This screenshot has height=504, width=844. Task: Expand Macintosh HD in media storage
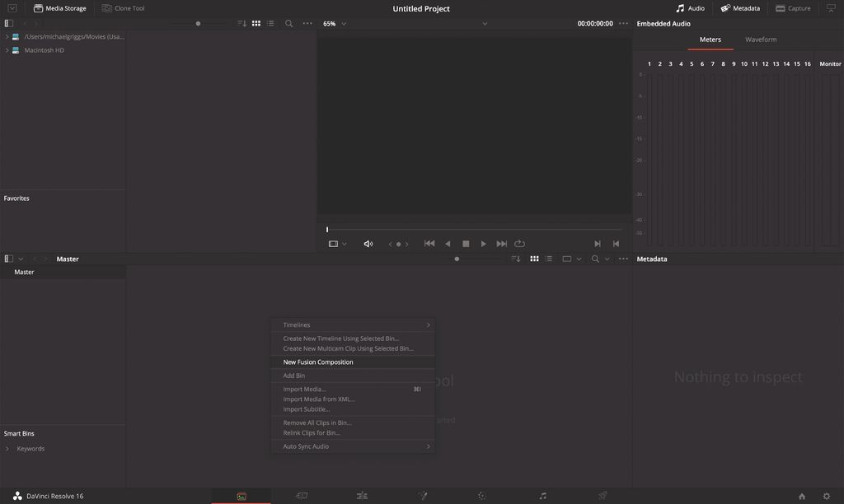point(7,49)
